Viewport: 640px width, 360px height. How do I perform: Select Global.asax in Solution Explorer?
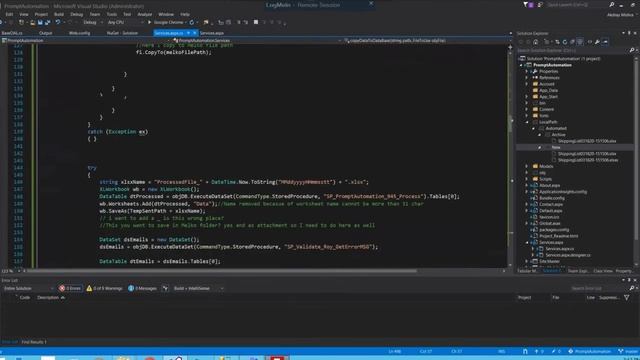point(549,223)
